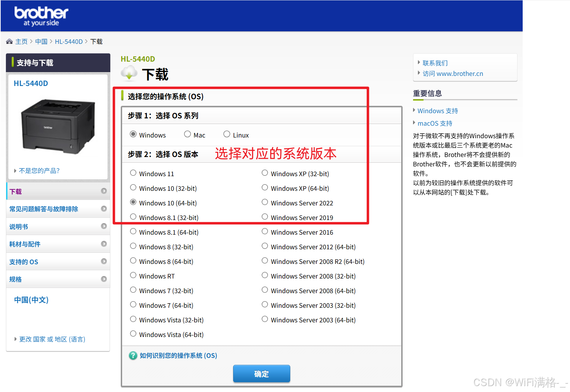Click 更改 国家 或 地区 (语言) link

click(x=52, y=339)
